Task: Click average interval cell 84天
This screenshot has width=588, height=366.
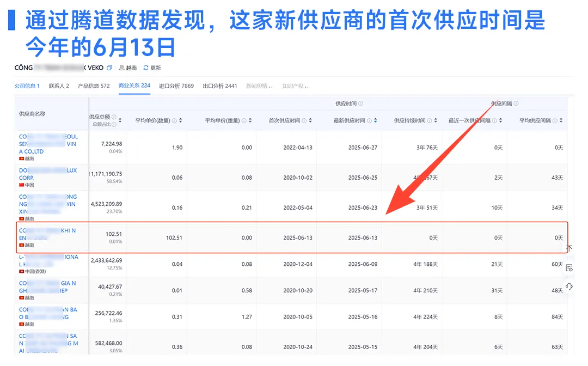Action: (x=558, y=317)
